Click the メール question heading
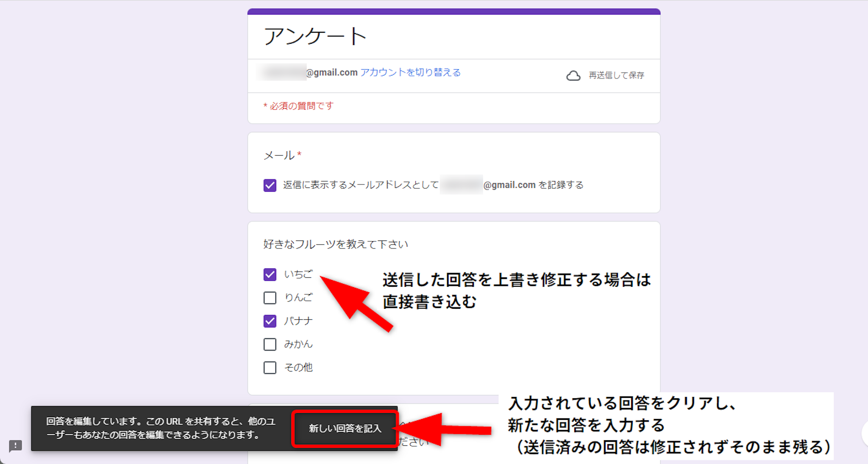Image resolution: width=868 pixels, height=464 pixels. click(x=279, y=155)
